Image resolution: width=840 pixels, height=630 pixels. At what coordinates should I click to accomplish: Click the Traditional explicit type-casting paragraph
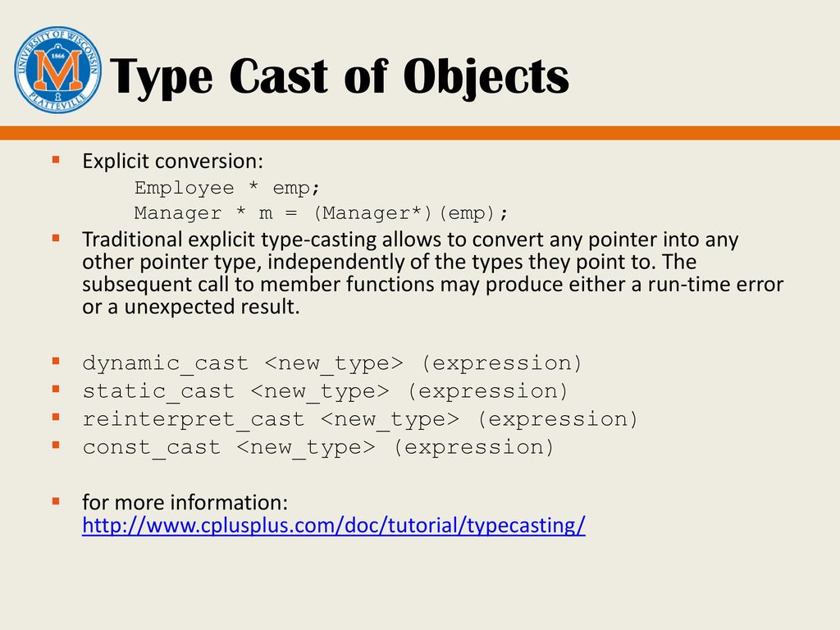pos(432,274)
